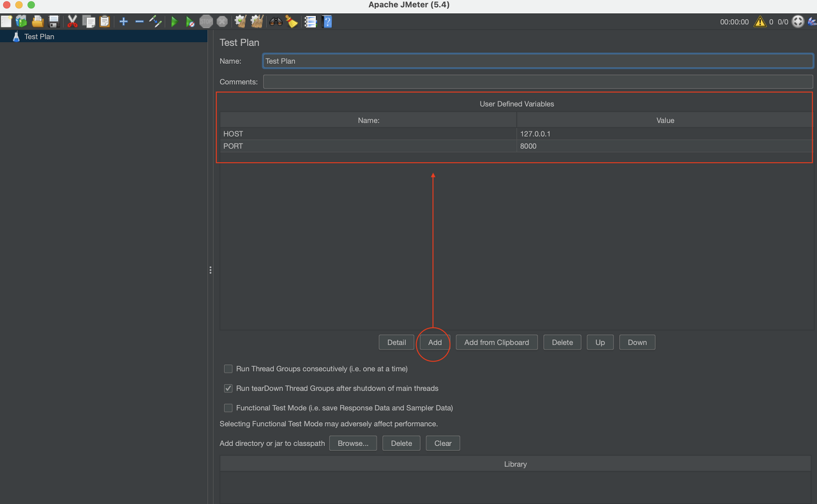The height and width of the screenshot is (504, 817).
Task: Click the Reset Search yellow broom icon
Action: (x=292, y=22)
